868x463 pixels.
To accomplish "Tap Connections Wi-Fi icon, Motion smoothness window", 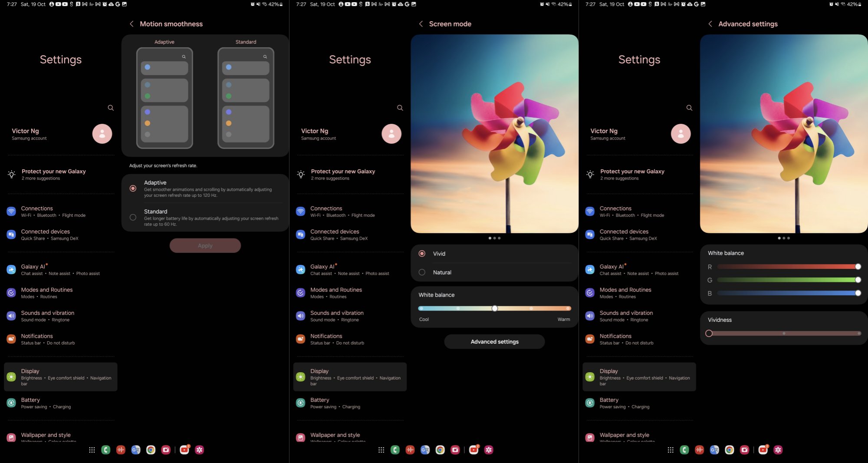I will [x=11, y=212].
